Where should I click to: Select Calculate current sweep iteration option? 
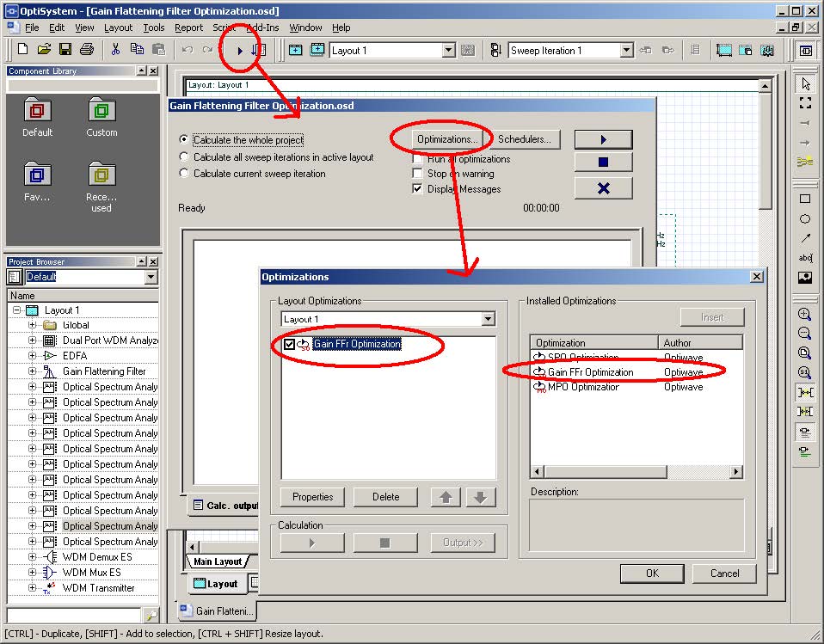(183, 173)
